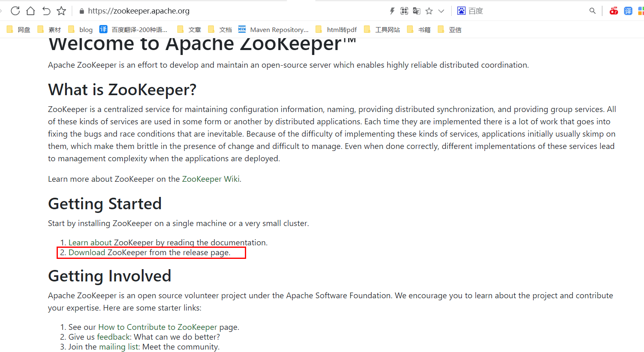This screenshot has width=644, height=352.
Task: Open the Maven Repository bookmark
Action: tap(273, 30)
